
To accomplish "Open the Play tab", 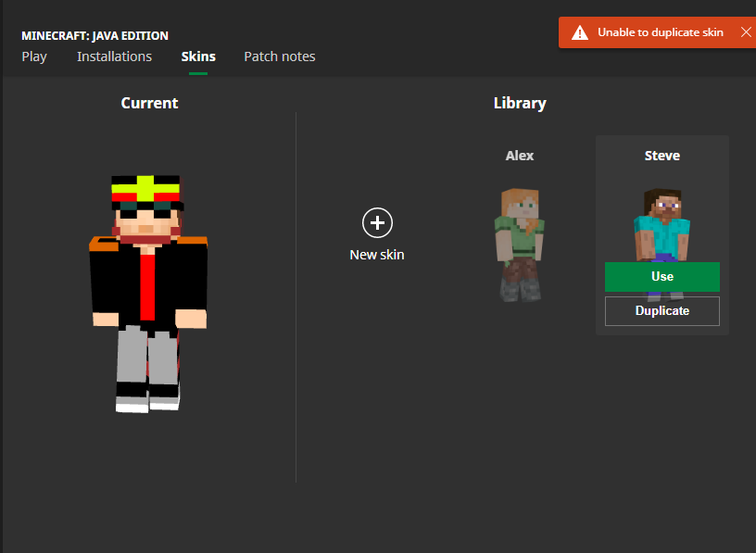I will coord(34,57).
